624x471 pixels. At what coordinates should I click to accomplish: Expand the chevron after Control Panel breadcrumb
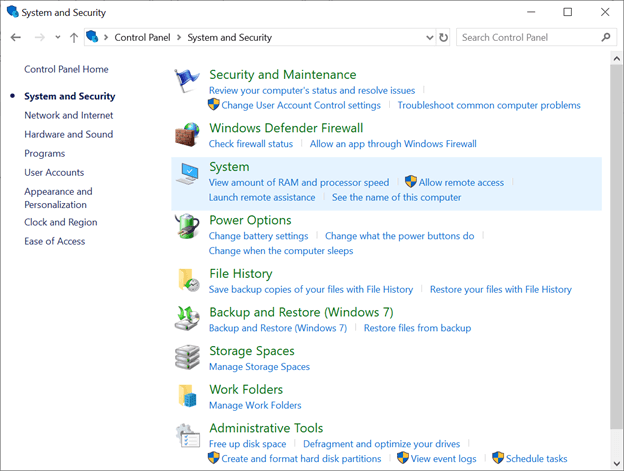[x=179, y=37]
